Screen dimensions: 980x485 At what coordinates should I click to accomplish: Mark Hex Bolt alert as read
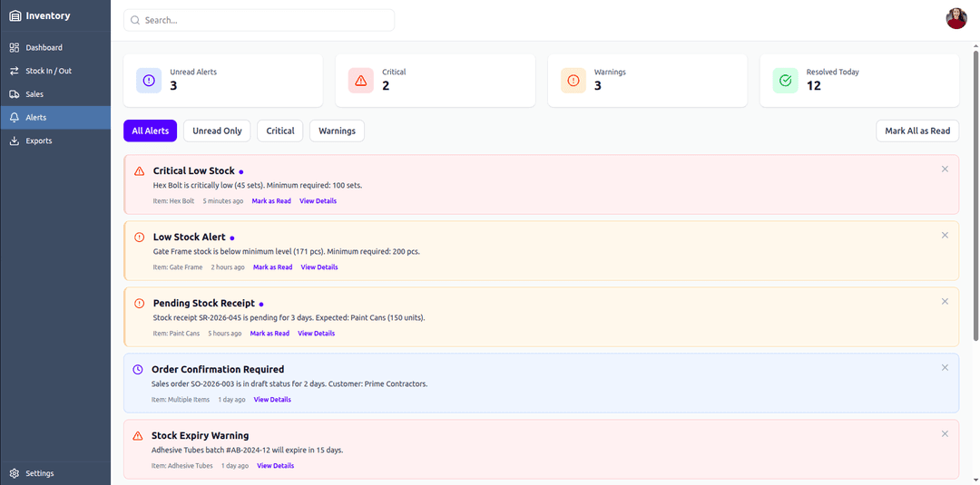(x=271, y=201)
